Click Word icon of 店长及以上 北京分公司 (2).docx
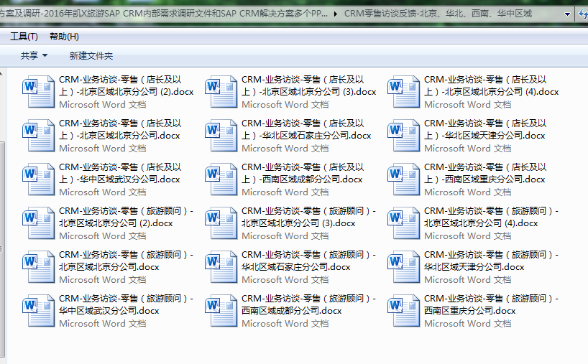Image resolution: width=588 pixels, height=364 pixels. pos(39,92)
